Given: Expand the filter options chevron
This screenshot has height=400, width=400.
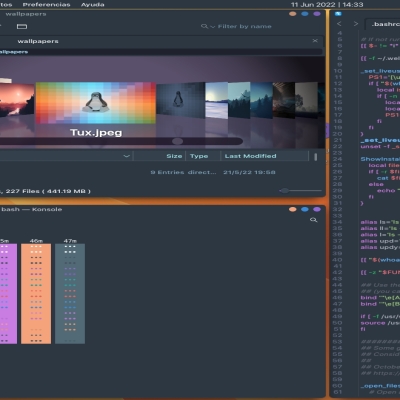Looking at the screenshot, I should coord(213,27).
